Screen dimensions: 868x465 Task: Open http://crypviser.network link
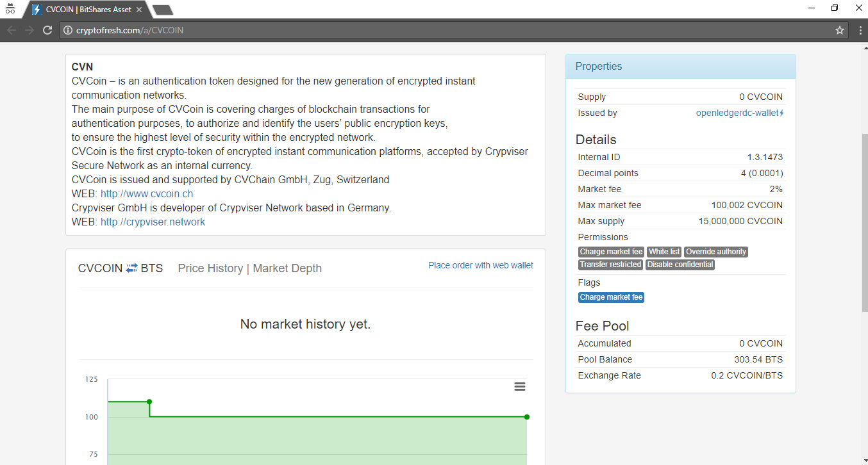153,222
